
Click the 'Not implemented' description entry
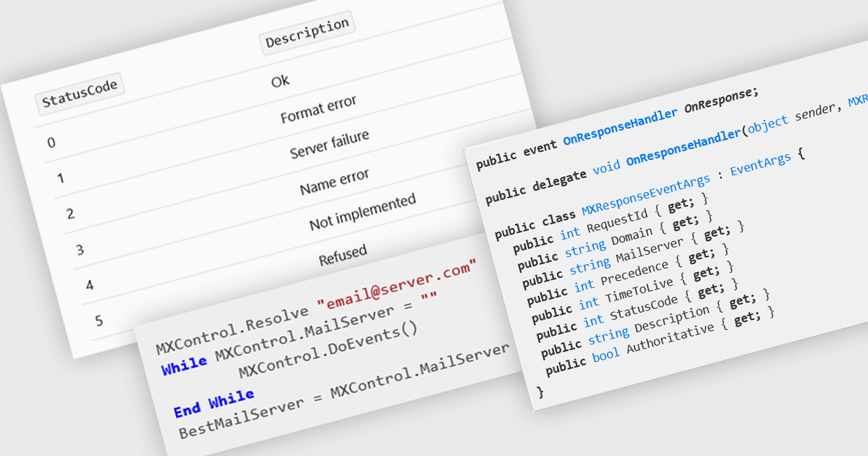pyautogui.click(x=362, y=213)
